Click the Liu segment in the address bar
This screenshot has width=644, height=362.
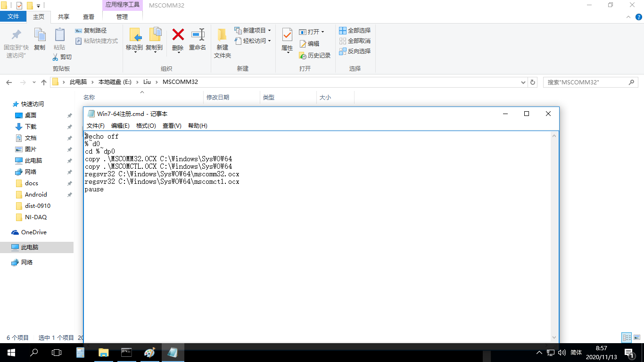coord(147,82)
